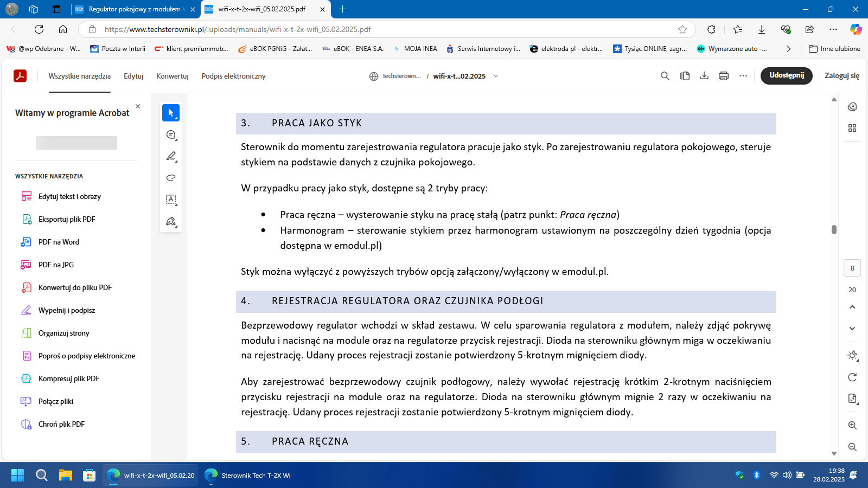Pick the freehand draw loop tool
868x488 pixels.
click(171, 178)
